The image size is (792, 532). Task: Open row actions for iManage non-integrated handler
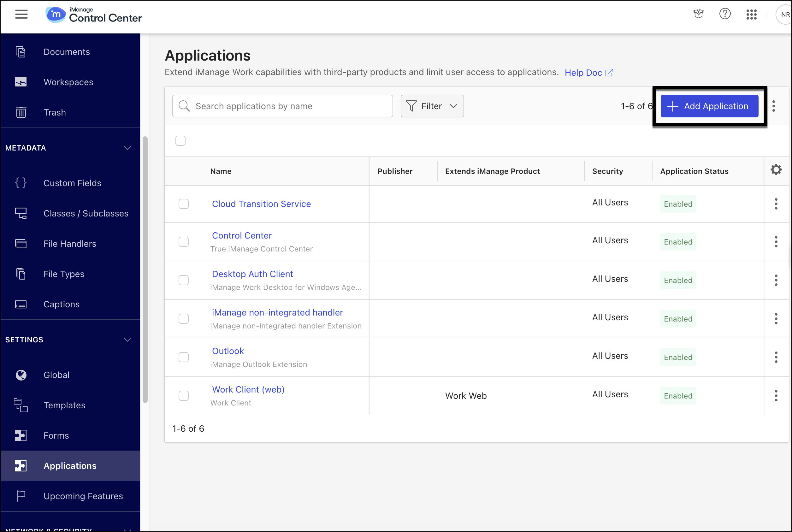(x=776, y=319)
